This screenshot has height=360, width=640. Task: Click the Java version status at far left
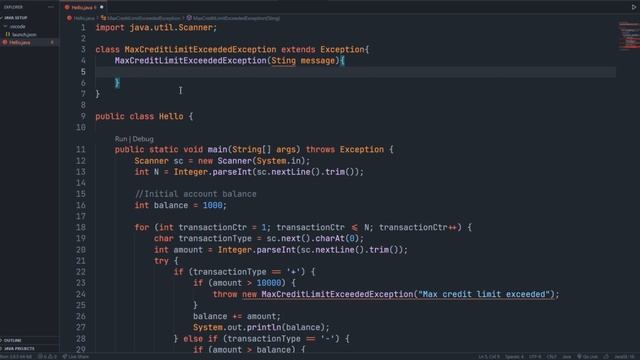click(x=16, y=357)
